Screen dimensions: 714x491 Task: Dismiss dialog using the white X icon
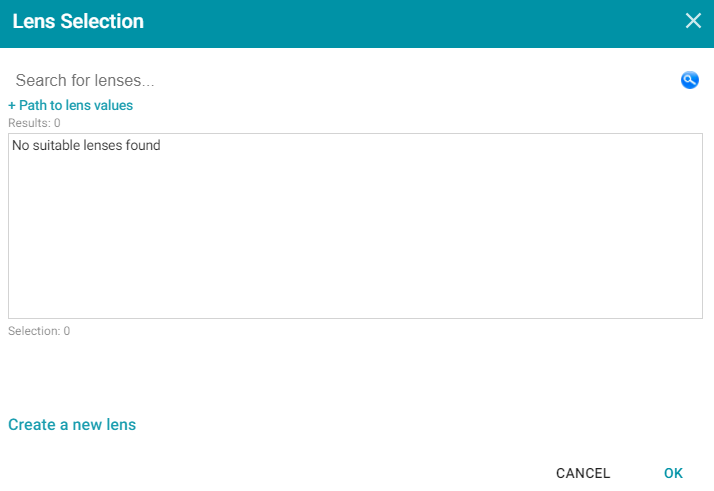[693, 20]
